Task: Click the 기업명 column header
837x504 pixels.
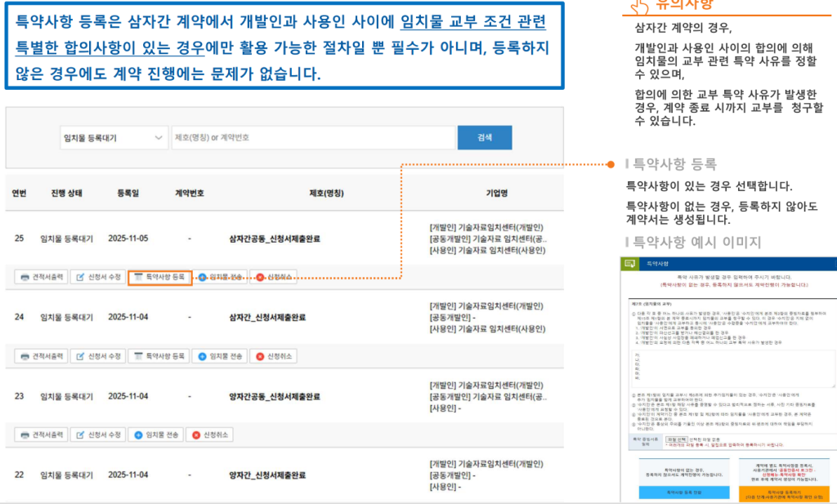Action: [497, 193]
